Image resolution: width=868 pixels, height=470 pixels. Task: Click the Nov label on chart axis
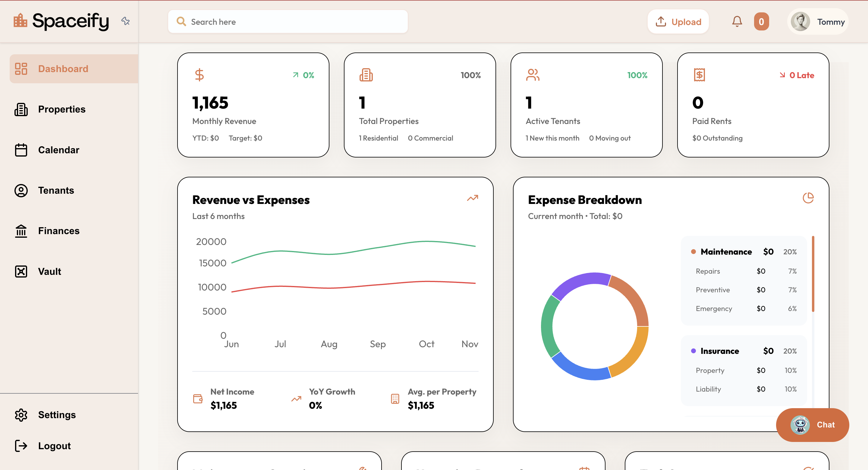pyautogui.click(x=470, y=344)
